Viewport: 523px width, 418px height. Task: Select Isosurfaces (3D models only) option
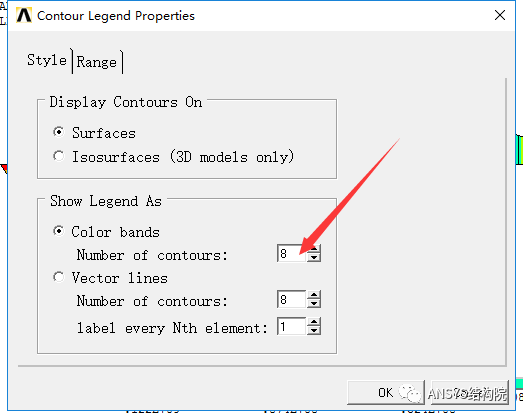point(58,156)
